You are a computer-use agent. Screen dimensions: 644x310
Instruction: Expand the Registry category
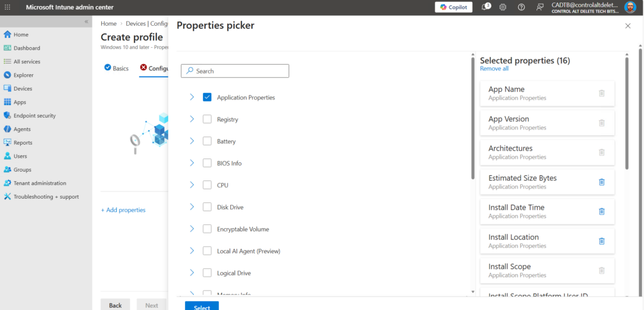point(192,119)
